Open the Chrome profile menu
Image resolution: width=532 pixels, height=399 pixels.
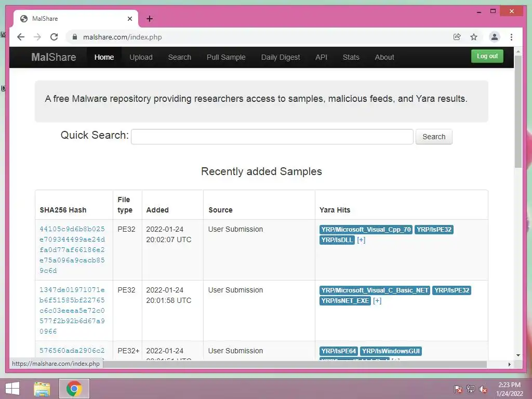495,37
